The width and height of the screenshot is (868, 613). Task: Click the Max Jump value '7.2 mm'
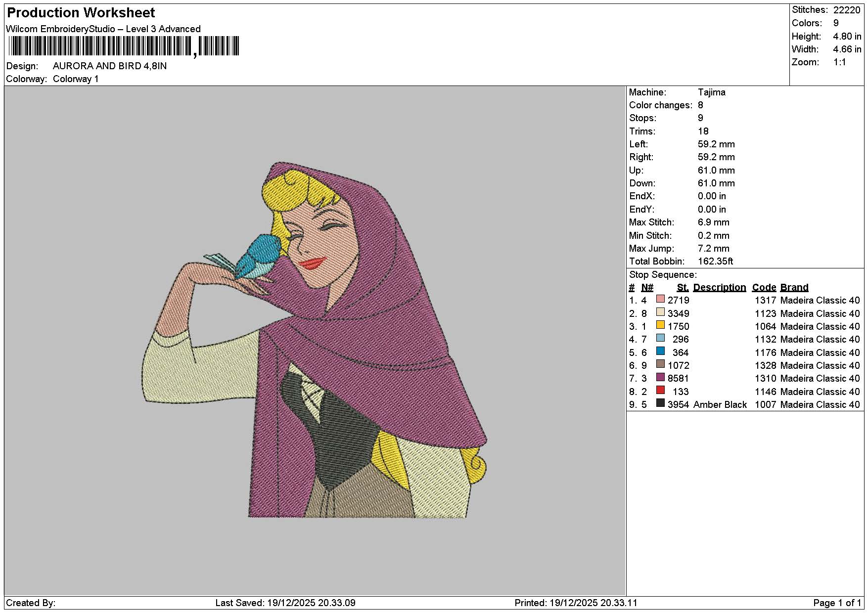(714, 249)
